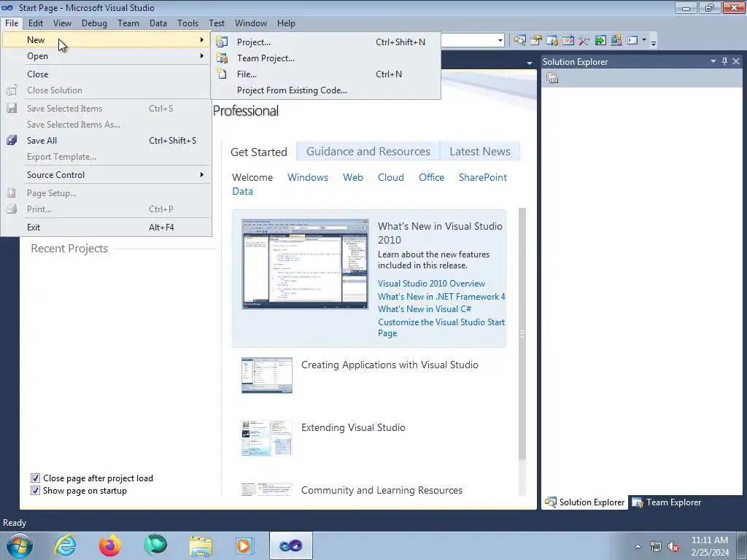Launch Internet Explorer from the taskbar

[65, 545]
